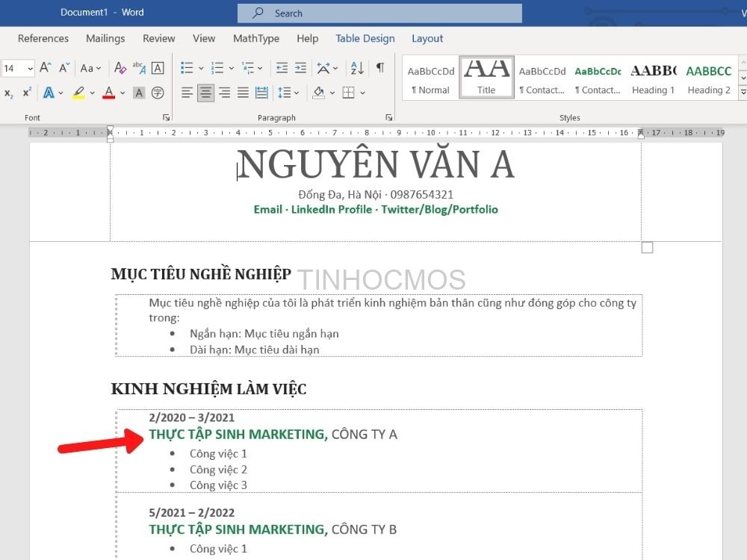The height and width of the screenshot is (560, 747).
Task: Apply red font color
Action: pos(109,93)
